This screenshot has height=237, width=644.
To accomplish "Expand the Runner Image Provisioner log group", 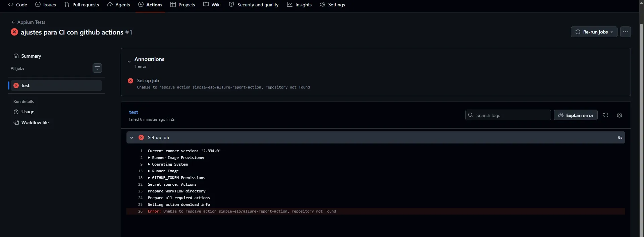I will [x=176, y=158].
